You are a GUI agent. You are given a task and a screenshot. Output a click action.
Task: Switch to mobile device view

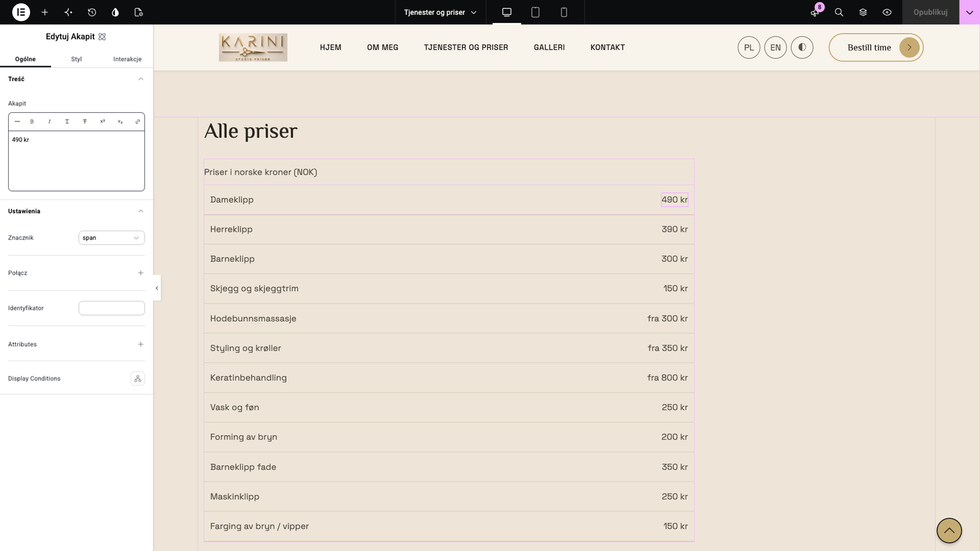pyautogui.click(x=564, y=12)
